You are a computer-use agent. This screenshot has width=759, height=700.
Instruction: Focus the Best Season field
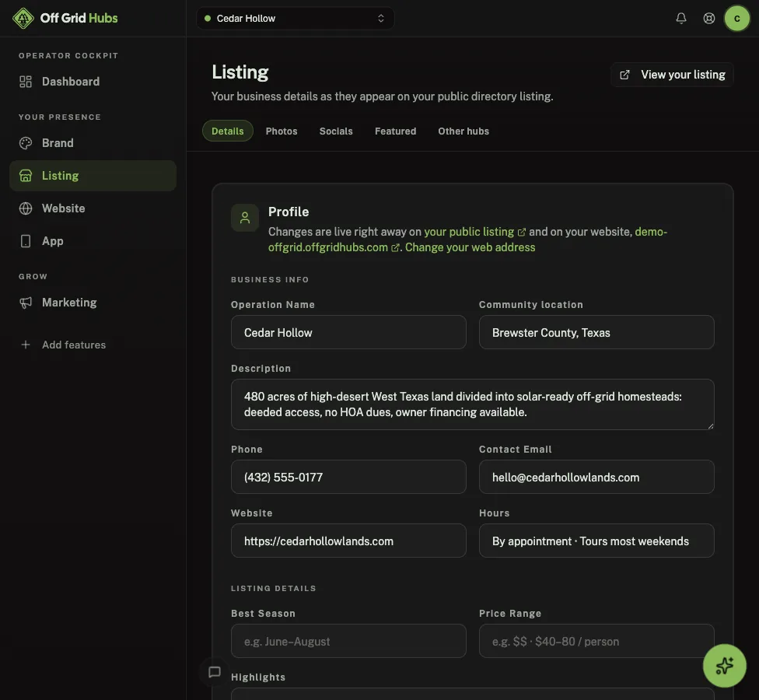coord(348,641)
